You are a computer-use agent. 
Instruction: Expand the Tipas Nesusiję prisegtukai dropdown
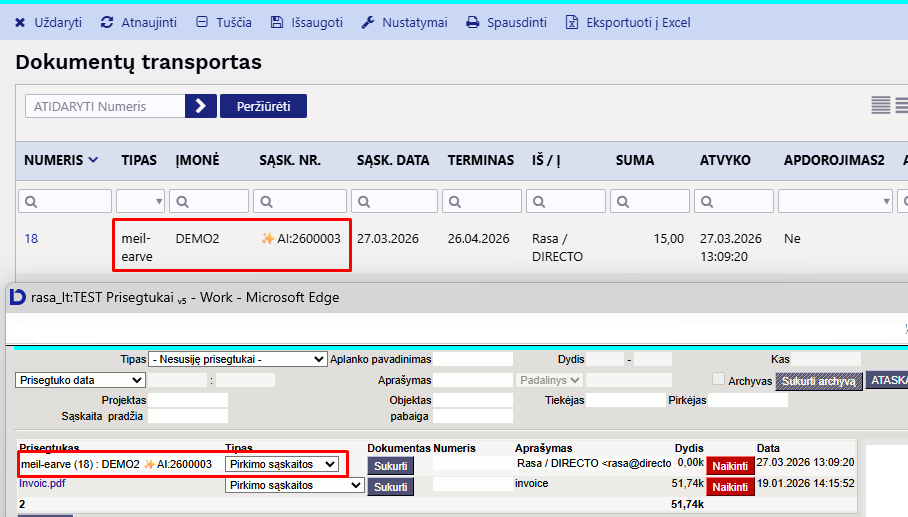[237, 359]
